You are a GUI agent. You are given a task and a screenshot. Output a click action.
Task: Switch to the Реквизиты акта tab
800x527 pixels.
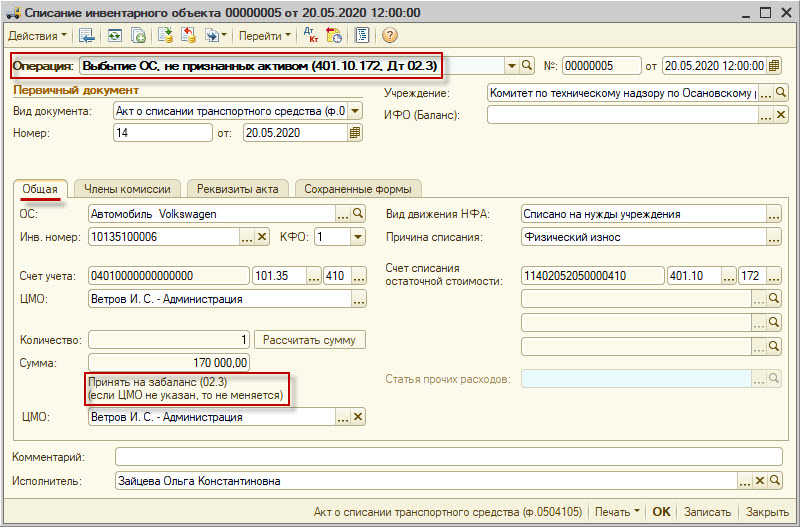tap(238, 188)
